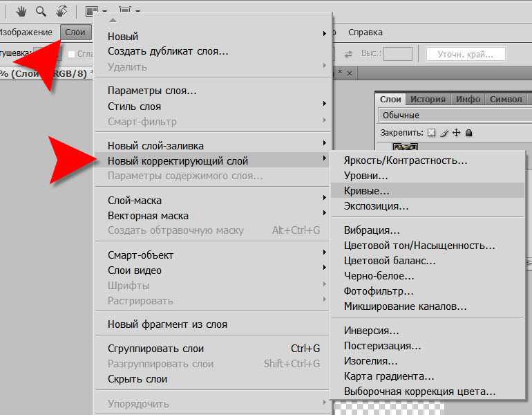Expand the Новый submenu

click(x=212, y=36)
